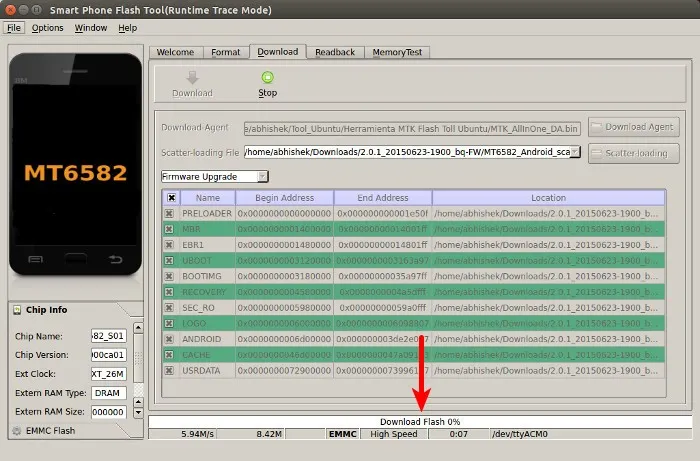700x461 pixels.
Task: Click the Chip Info panel icon
Action: point(18,310)
